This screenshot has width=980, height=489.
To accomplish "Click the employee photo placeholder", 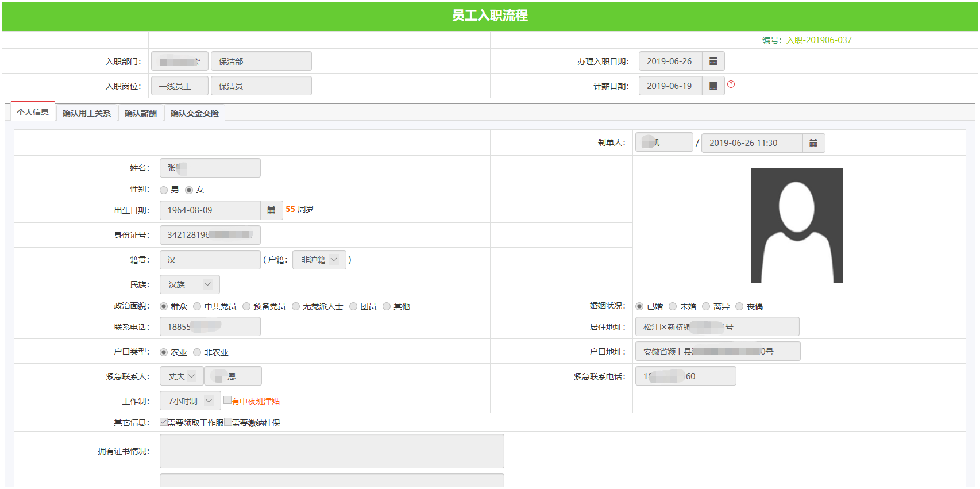I will pos(797,226).
